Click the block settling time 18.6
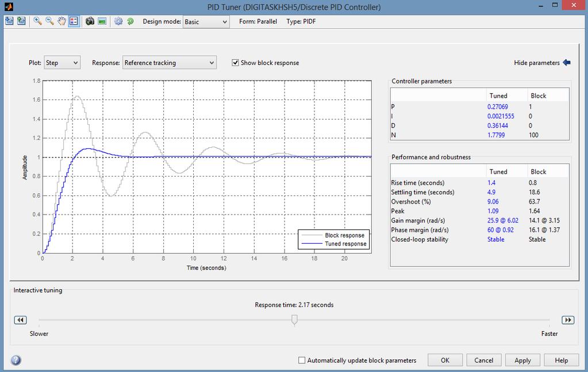This screenshot has height=372, width=588. coord(535,192)
